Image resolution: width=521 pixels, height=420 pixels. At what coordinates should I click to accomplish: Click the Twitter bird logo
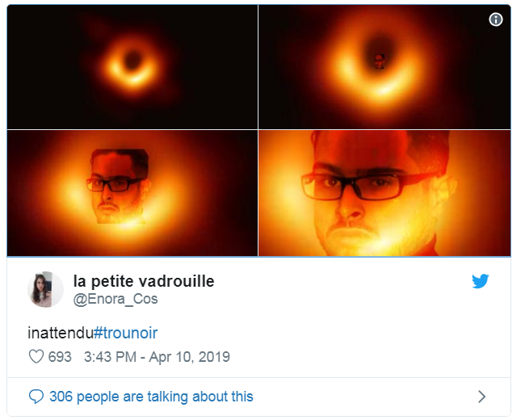480,281
